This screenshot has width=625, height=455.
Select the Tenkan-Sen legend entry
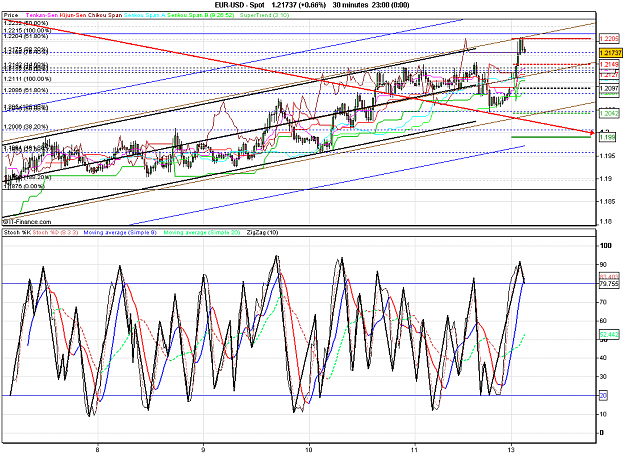42,15
